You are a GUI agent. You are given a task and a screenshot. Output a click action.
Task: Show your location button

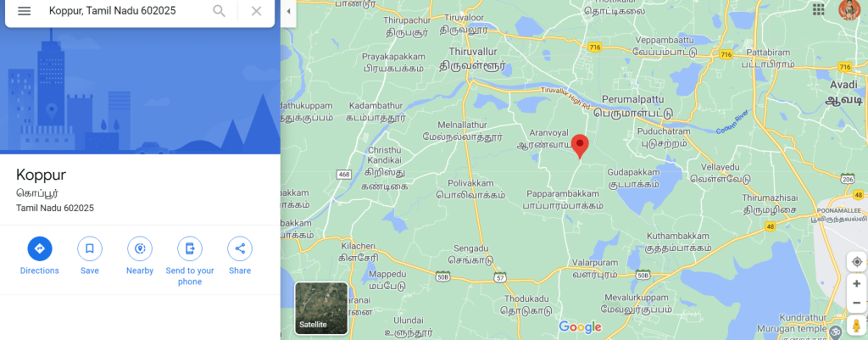click(x=857, y=261)
